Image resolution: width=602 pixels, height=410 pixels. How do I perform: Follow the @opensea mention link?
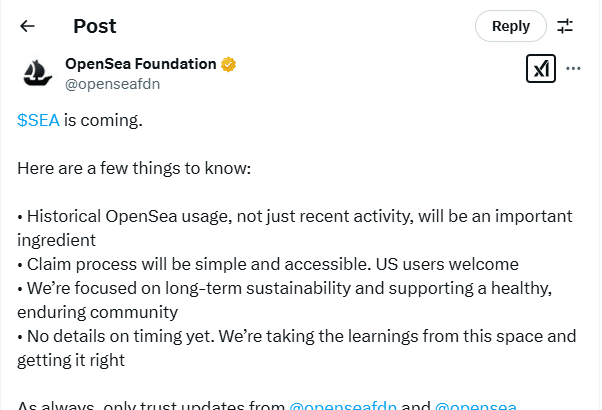tap(476, 405)
